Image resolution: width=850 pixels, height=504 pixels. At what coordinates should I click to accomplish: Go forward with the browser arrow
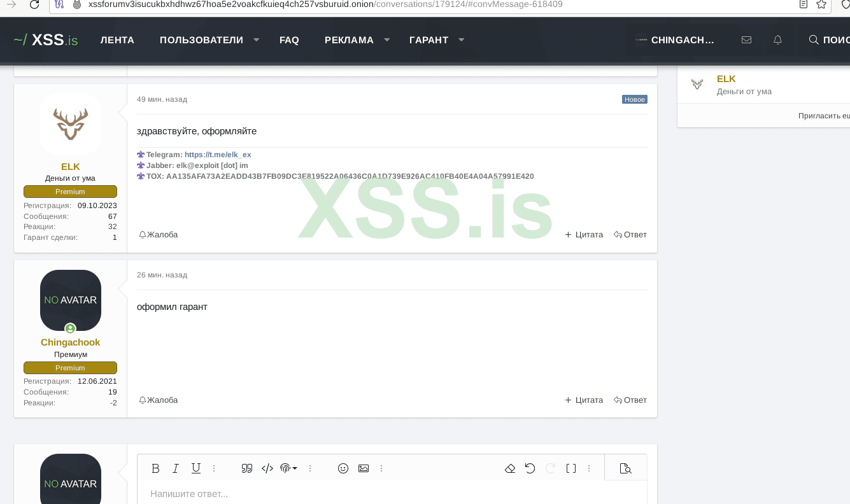11,4
